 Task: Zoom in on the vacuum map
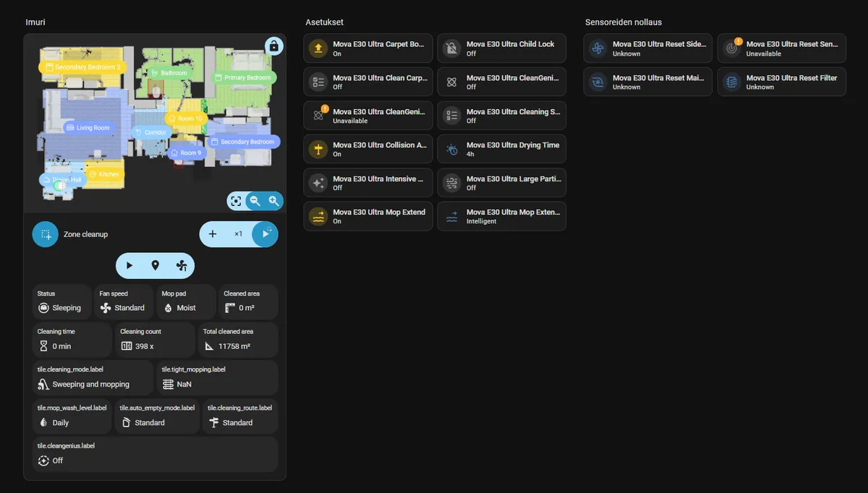pyautogui.click(x=273, y=201)
